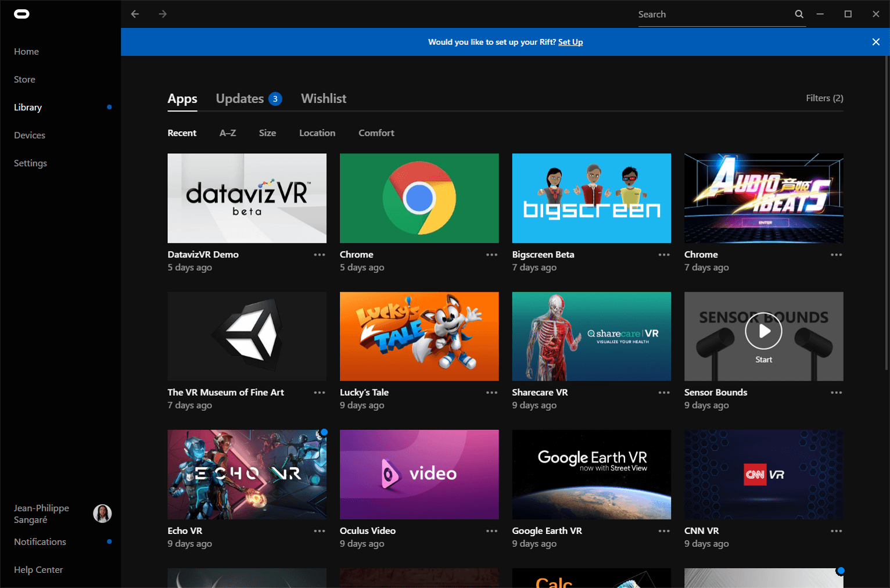Go forward with the right arrow
Viewport: 890px width, 588px height.
[163, 14]
